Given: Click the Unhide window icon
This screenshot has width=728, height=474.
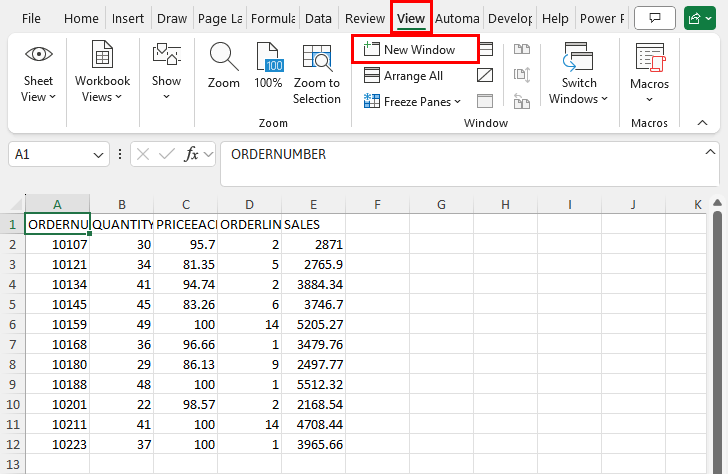Looking at the screenshot, I should point(485,101).
